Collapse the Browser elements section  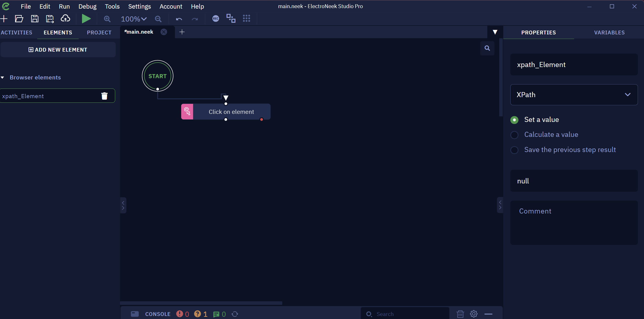point(3,78)
